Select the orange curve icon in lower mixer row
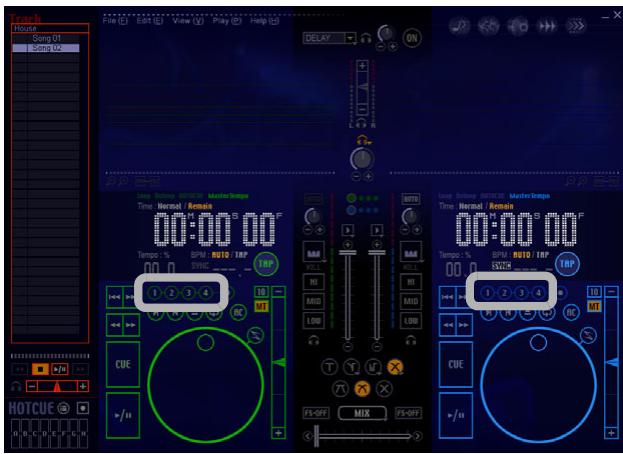The image size is (623, 454). coord(362,388)
